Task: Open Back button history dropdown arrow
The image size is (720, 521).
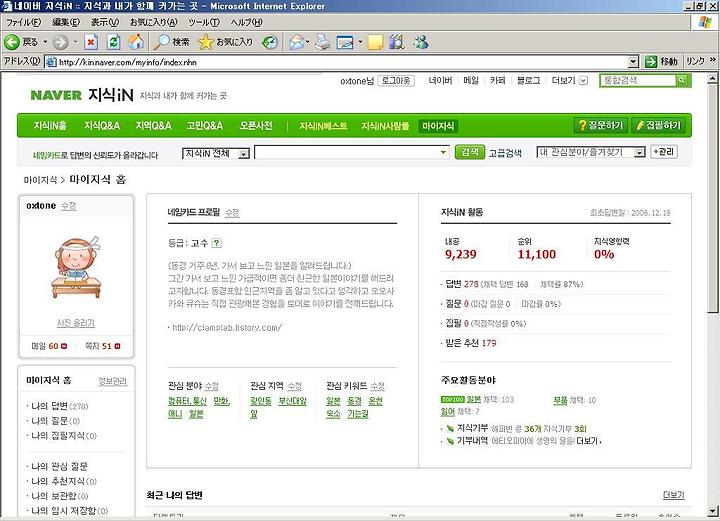Action: [x=45, y=42]
